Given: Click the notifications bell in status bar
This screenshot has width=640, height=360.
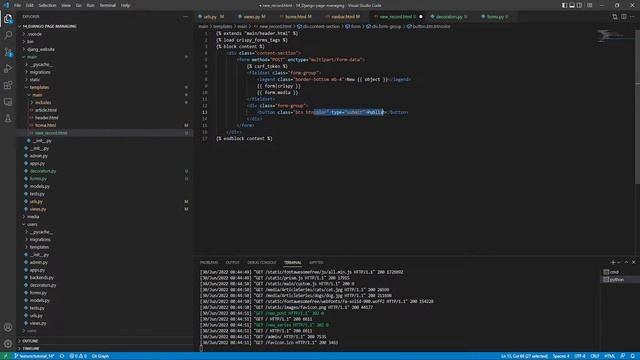Looking at the screenshot, I should point(632,356).
